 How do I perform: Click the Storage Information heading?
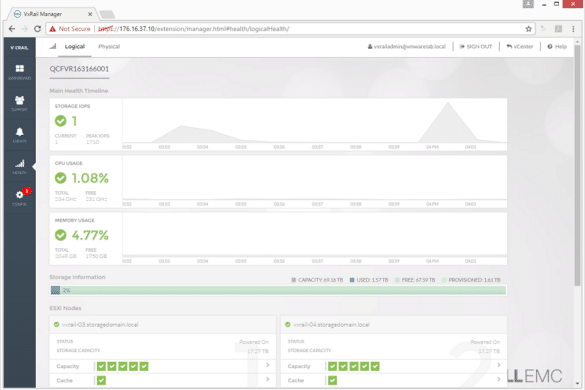[77, 277]
